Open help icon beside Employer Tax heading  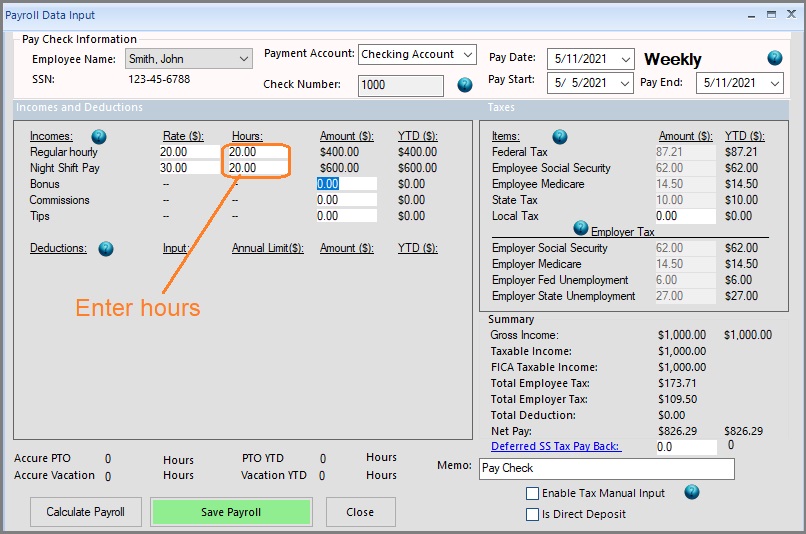[580, 229]
